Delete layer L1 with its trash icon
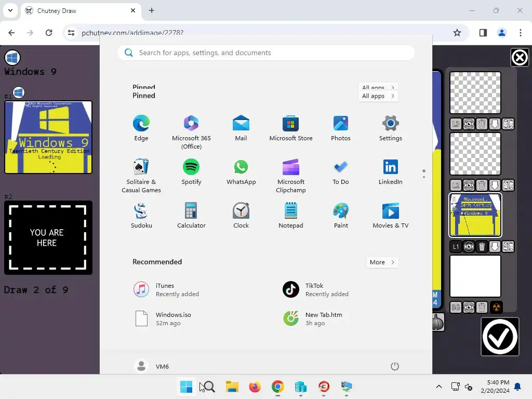The image size is (532, 399). tap(482, 247)
